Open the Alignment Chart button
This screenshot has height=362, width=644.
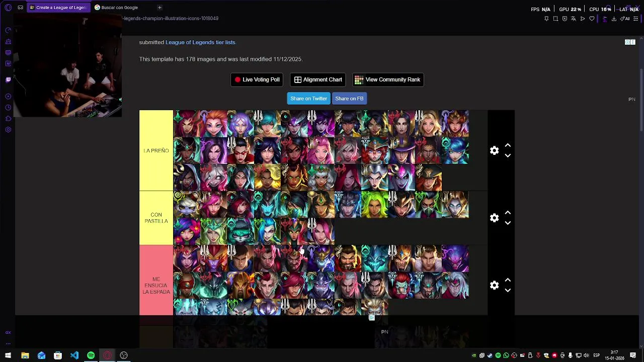pos(317,79)
